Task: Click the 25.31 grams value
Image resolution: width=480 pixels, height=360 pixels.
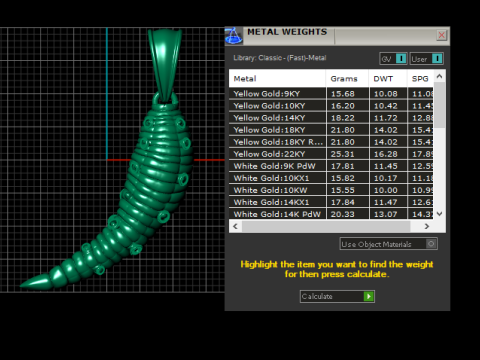Action: 343,154
